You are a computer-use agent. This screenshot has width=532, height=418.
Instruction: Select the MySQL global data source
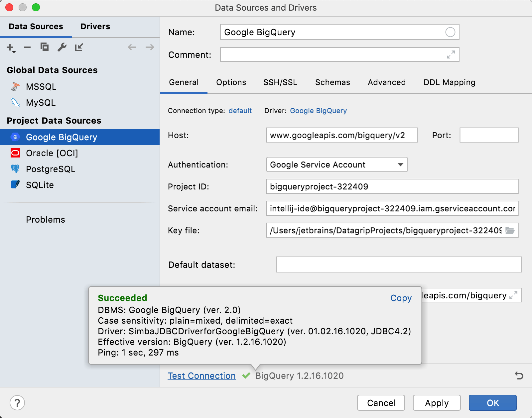pyautogui.click(x=40, y=103)
